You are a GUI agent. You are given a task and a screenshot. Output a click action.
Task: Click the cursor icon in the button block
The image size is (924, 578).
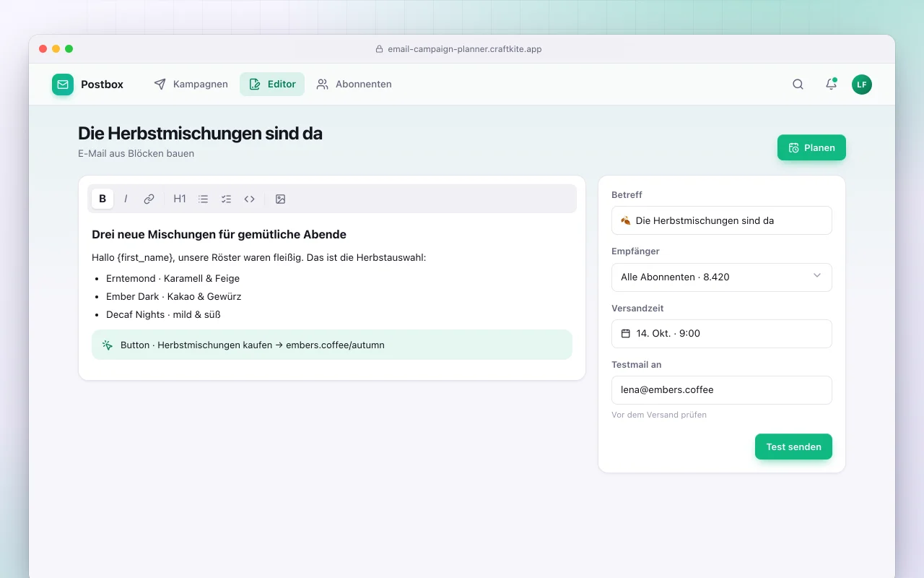[108, 345]
